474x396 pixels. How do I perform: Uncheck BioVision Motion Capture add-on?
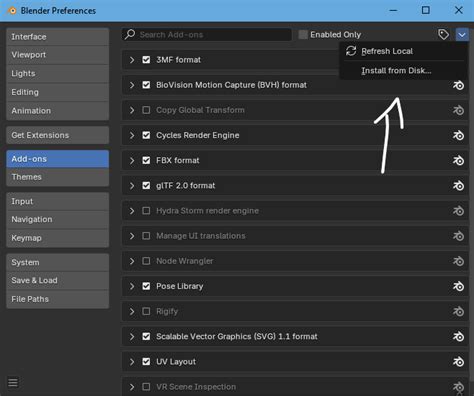click(x=146, y=85)
